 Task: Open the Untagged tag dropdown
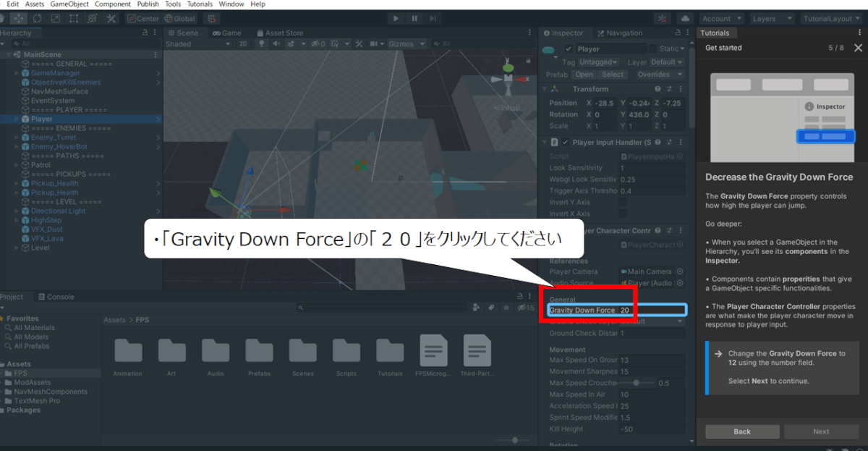(600, 62)
